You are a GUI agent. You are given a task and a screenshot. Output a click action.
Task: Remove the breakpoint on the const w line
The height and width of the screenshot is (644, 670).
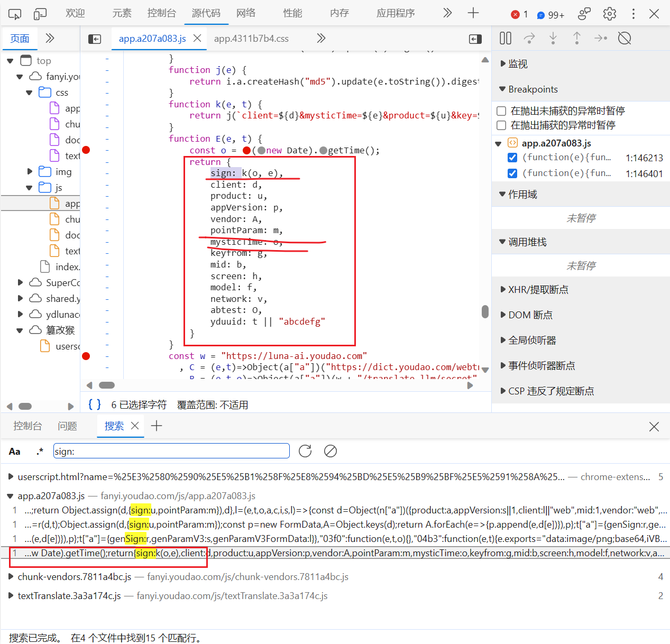click(86, 356)
